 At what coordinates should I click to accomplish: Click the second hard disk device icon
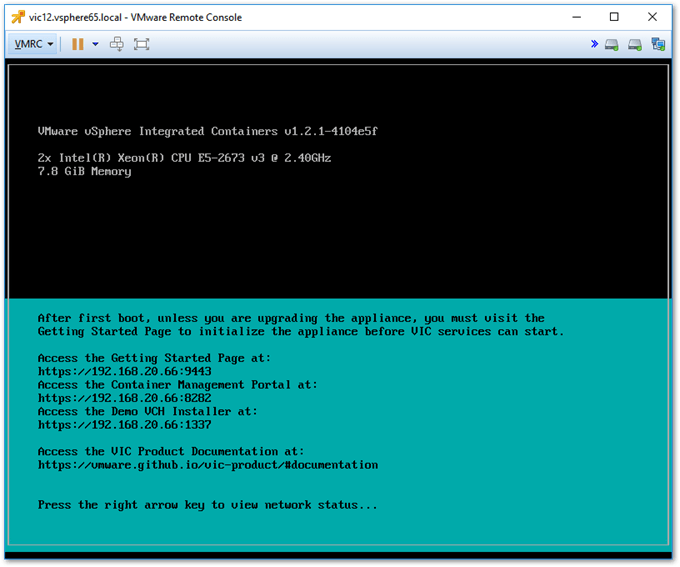[x=635, y=44]
